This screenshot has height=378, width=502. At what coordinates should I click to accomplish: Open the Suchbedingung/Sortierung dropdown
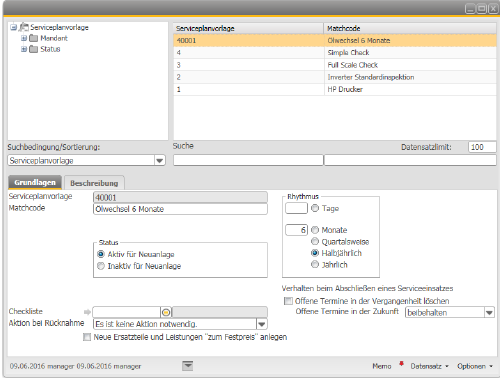(160, 161)
